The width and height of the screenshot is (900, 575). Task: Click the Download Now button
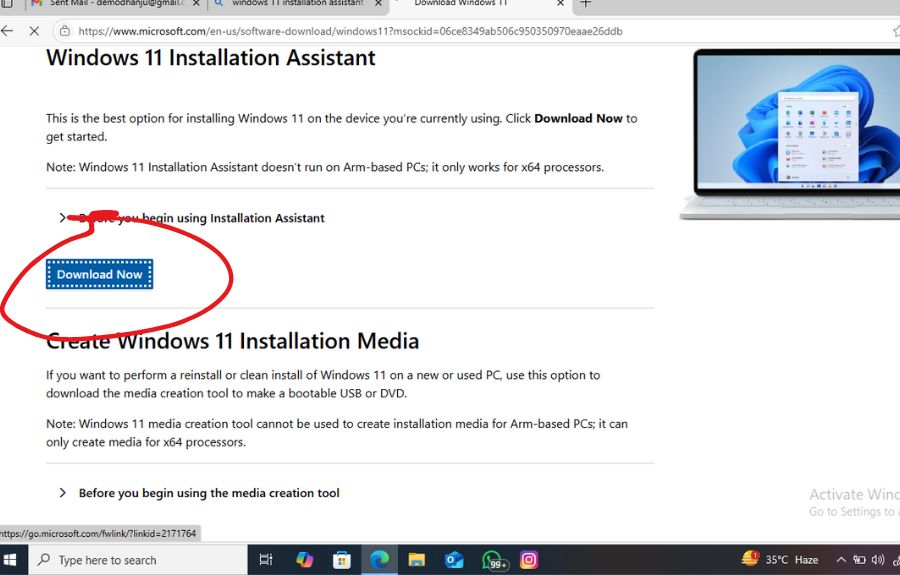99,274
